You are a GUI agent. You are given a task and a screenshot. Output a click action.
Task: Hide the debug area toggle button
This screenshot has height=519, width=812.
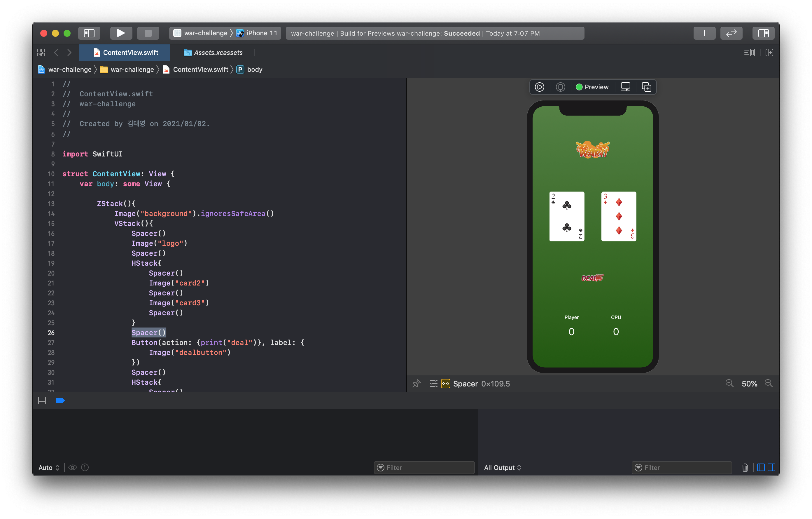tap(42, 400)
